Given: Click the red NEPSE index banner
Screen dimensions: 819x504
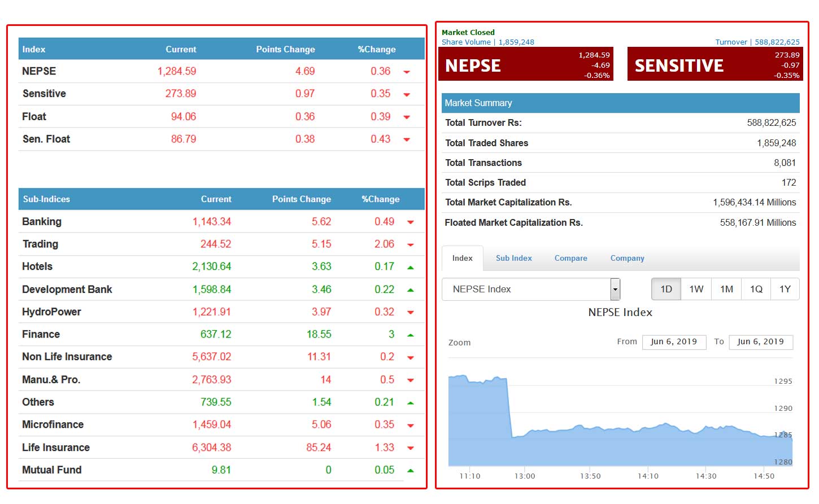Looking at the screenshot, I should (x=526, y=64).
